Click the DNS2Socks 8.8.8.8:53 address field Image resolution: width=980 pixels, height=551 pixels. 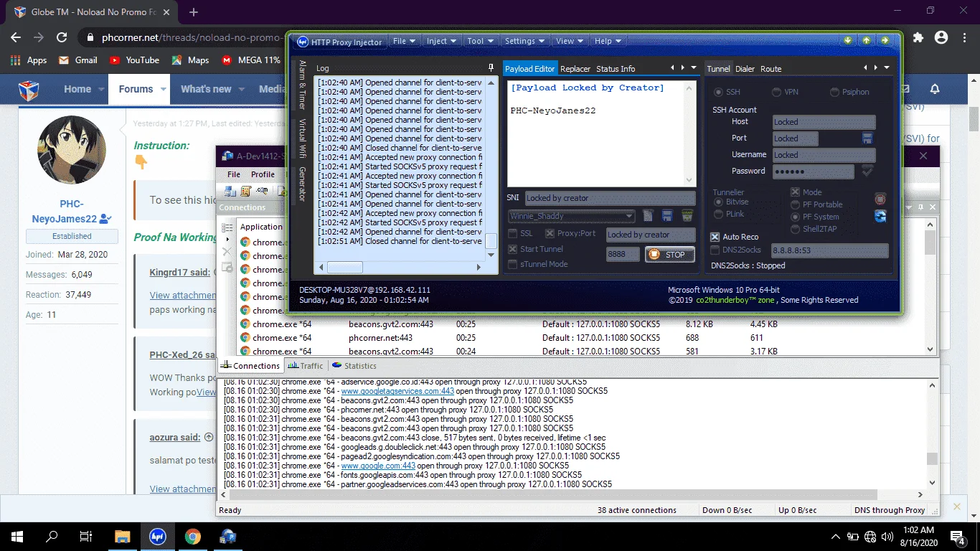(x=829, y=250)
